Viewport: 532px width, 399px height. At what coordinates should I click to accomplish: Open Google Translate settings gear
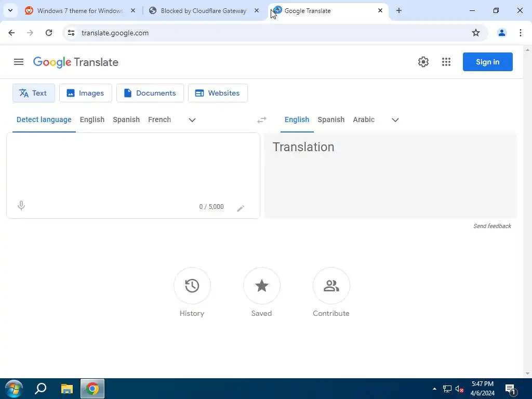pyautogui.click(x=423, y=62)
